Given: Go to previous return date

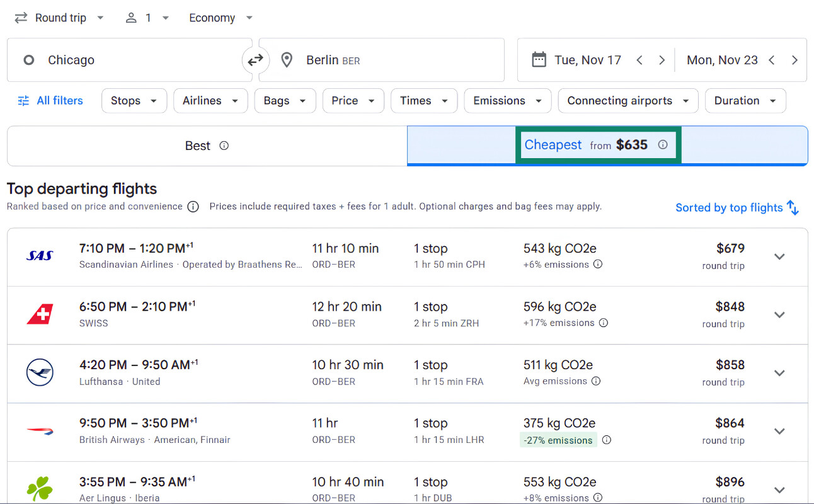Looking at the screenshot, I should point(772,60).
